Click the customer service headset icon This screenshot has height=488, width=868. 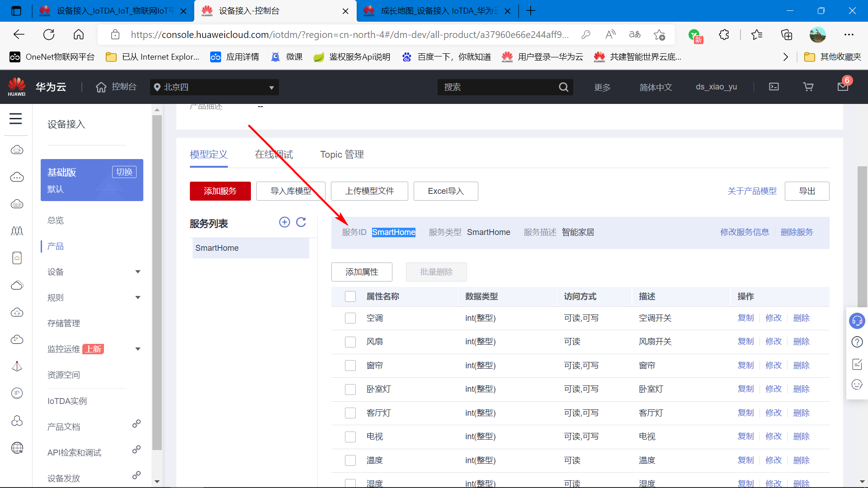[857, 321]
